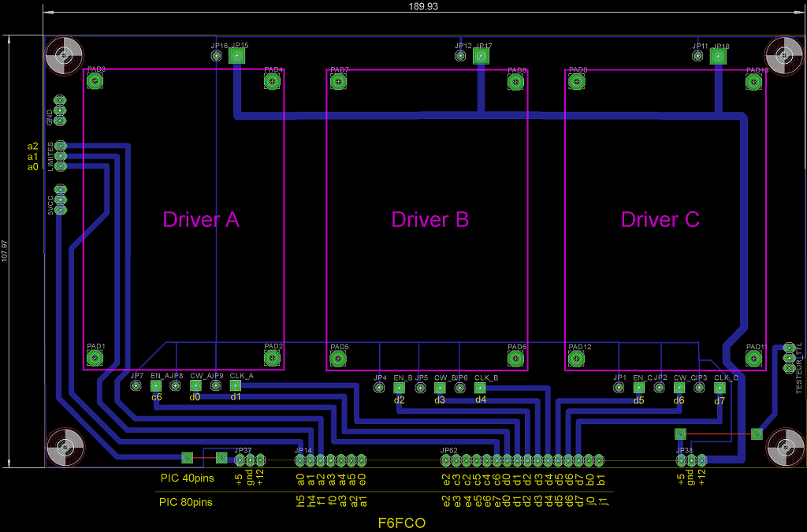
Task: Click the JP15 square pad
Action: click(236, 56)
